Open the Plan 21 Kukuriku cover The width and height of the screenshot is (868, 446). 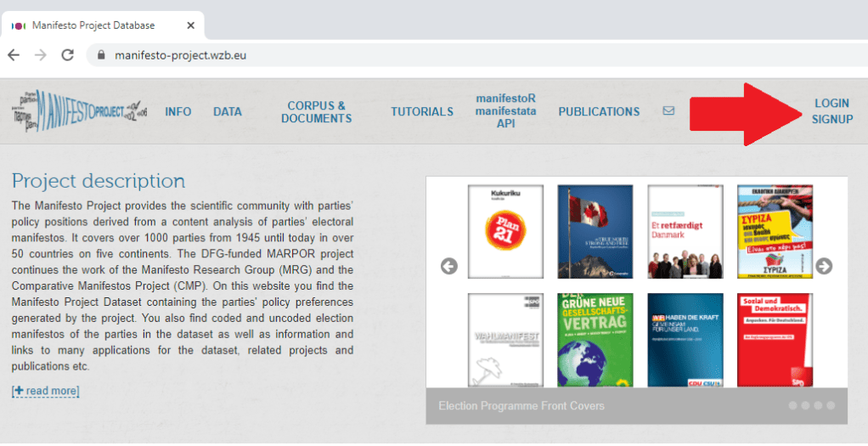[504, 231]
